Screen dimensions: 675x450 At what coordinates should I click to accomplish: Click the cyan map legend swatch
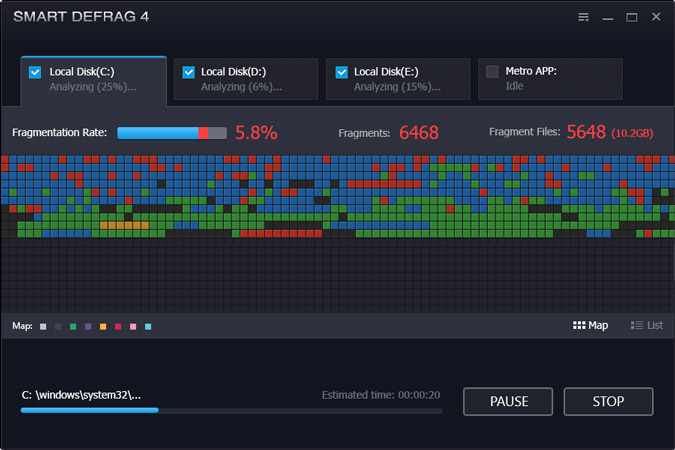click(x=148, y=326)
